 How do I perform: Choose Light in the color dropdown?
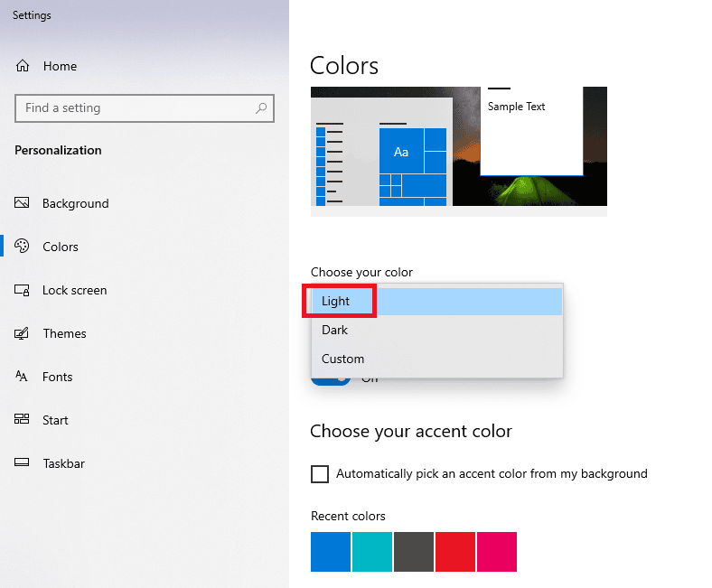click(x=436, y=301)
